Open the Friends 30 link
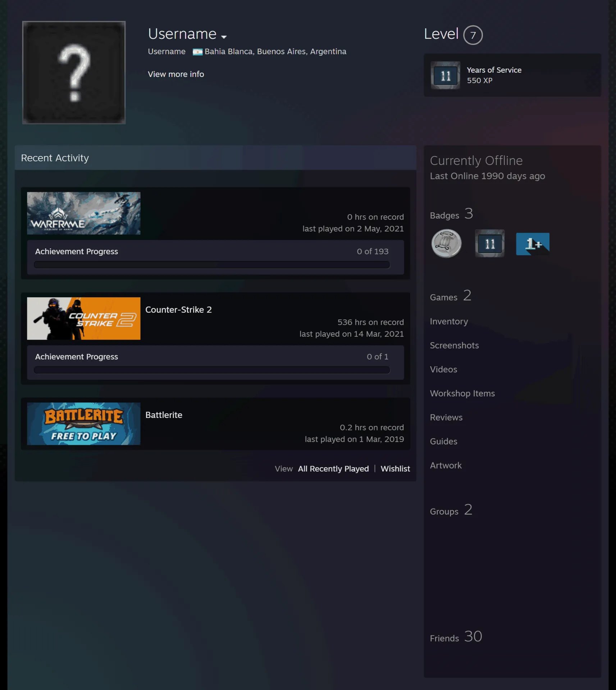 [456, 637]
